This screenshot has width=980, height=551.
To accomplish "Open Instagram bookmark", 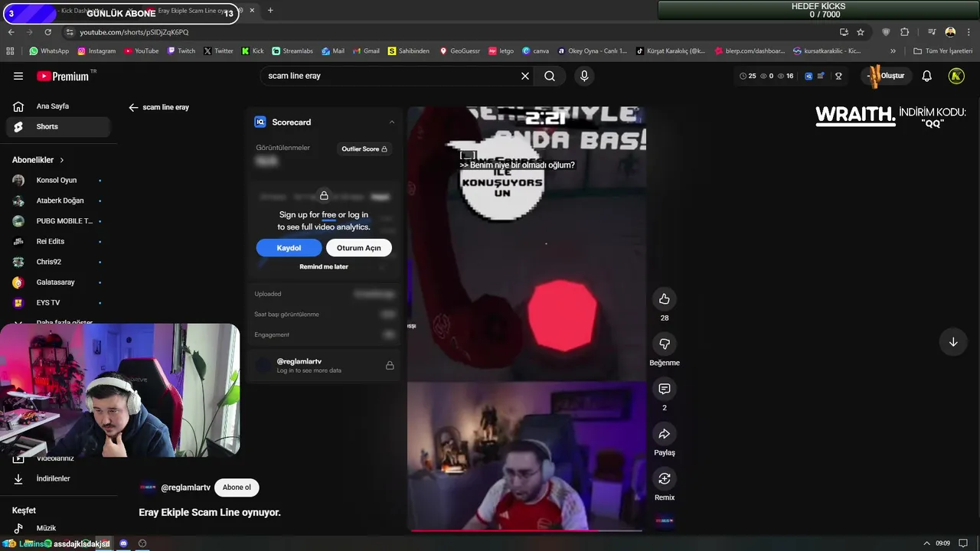I will (96, 51).
